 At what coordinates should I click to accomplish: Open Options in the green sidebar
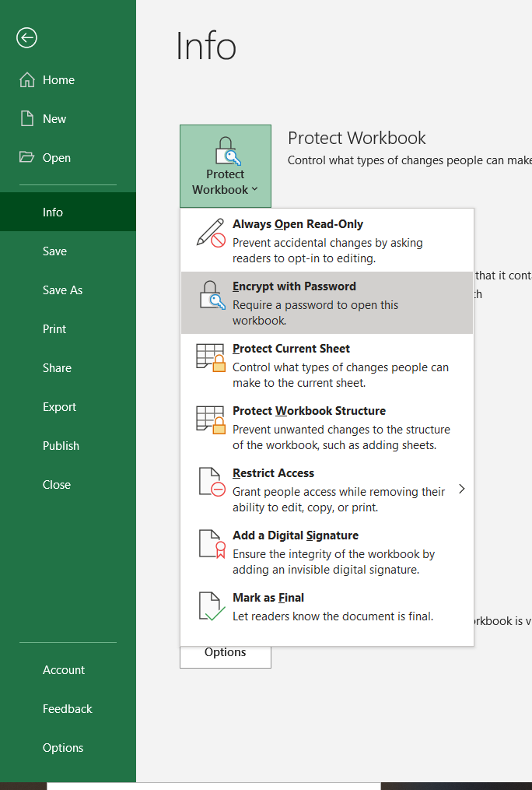[68, 748]
